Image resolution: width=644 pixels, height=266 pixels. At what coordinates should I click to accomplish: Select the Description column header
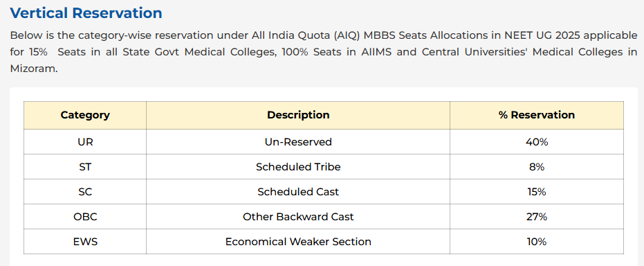click(298, 115)
